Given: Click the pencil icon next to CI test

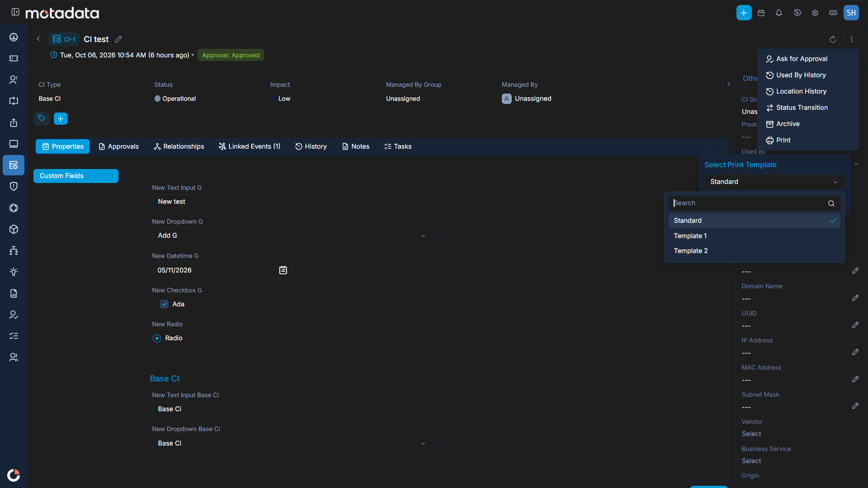Looking at the screenshot, I should (118, 39).
